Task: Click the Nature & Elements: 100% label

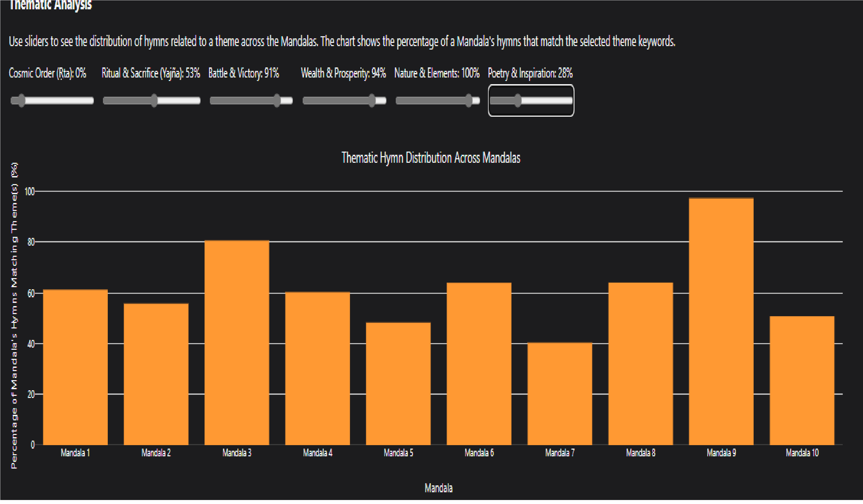Action: 437,73
